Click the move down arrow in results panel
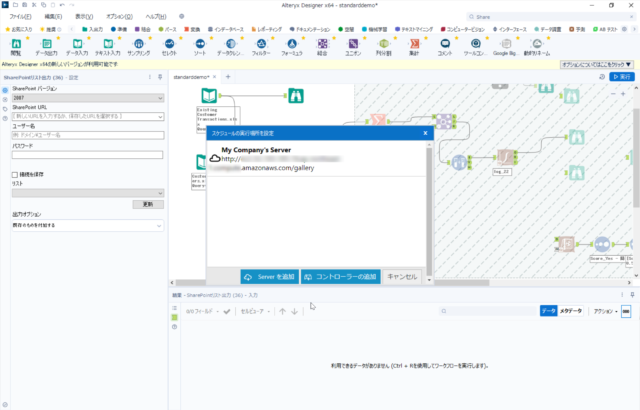 [x=294, y=311]
